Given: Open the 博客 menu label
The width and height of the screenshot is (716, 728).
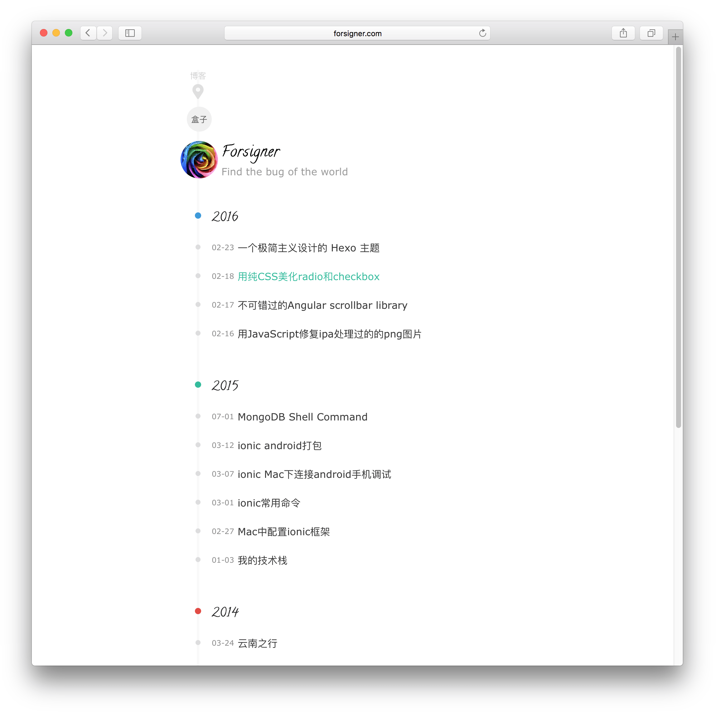Looking at the screenshot, I should 198,75.
